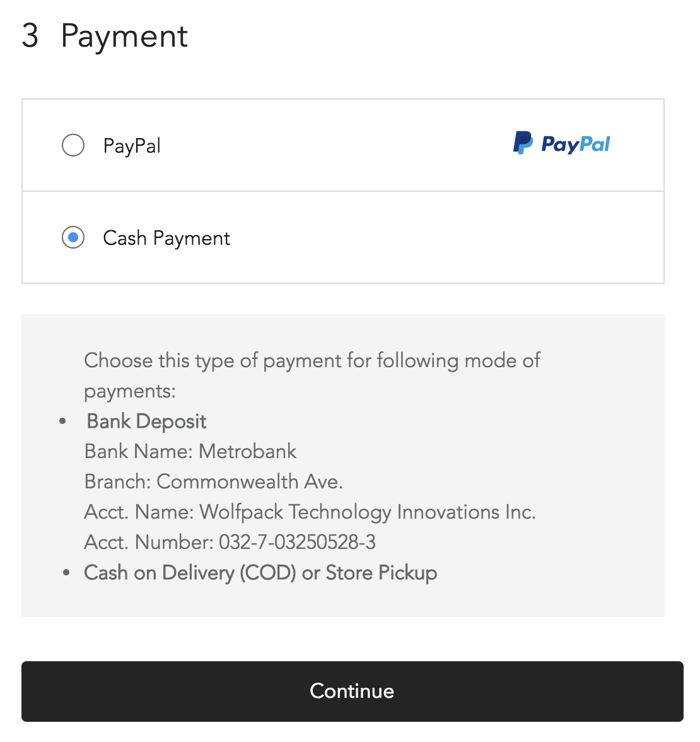
Task: Click the step number 3
Action: tap(30, 35)
